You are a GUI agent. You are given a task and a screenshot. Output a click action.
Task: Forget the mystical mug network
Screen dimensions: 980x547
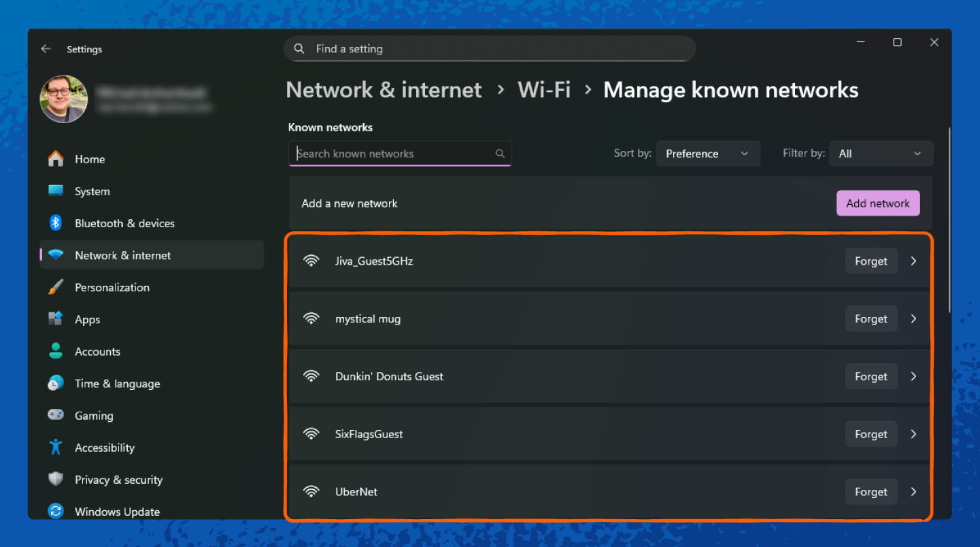pos(871,319)
